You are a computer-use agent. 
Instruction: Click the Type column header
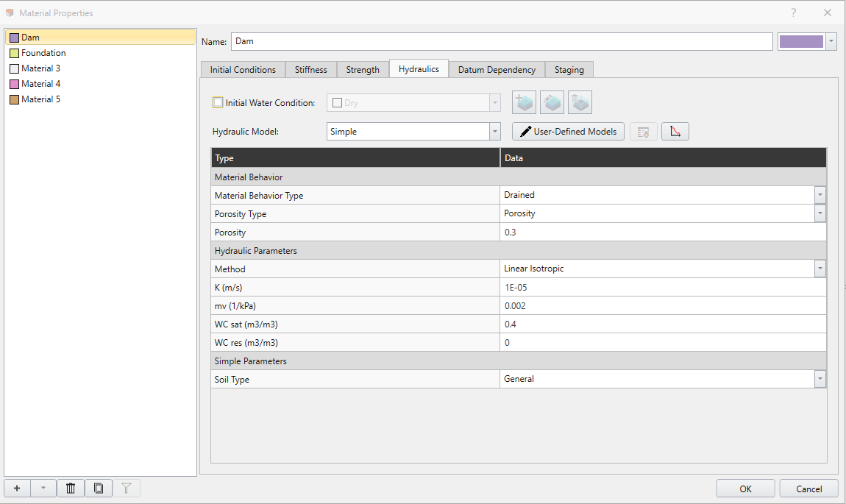click(x=355, y=158)
